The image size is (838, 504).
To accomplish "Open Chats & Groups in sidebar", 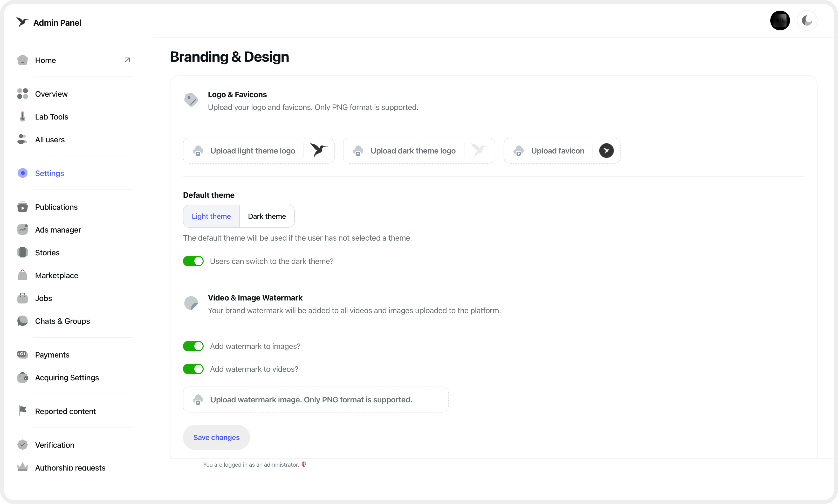I will (63, 321).
